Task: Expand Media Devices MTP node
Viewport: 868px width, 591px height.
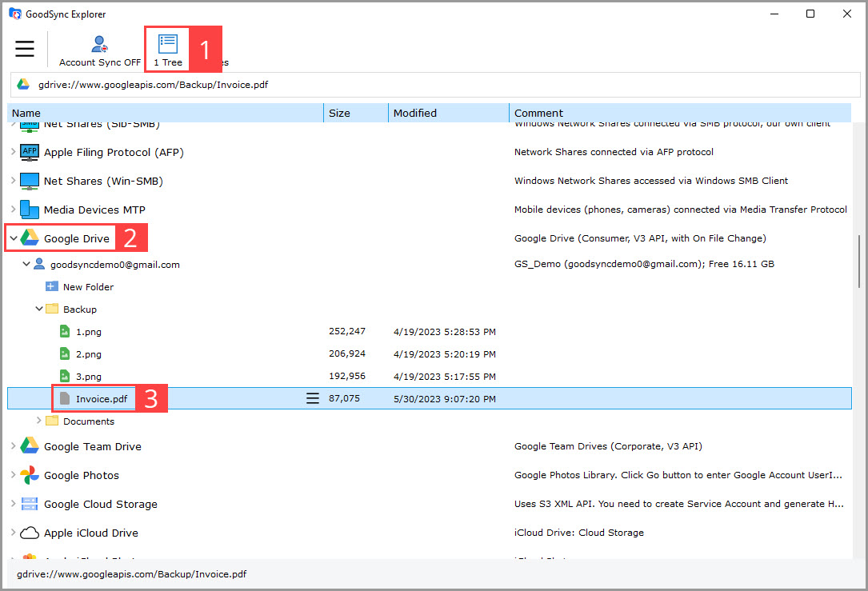Action: click(14, 210)
